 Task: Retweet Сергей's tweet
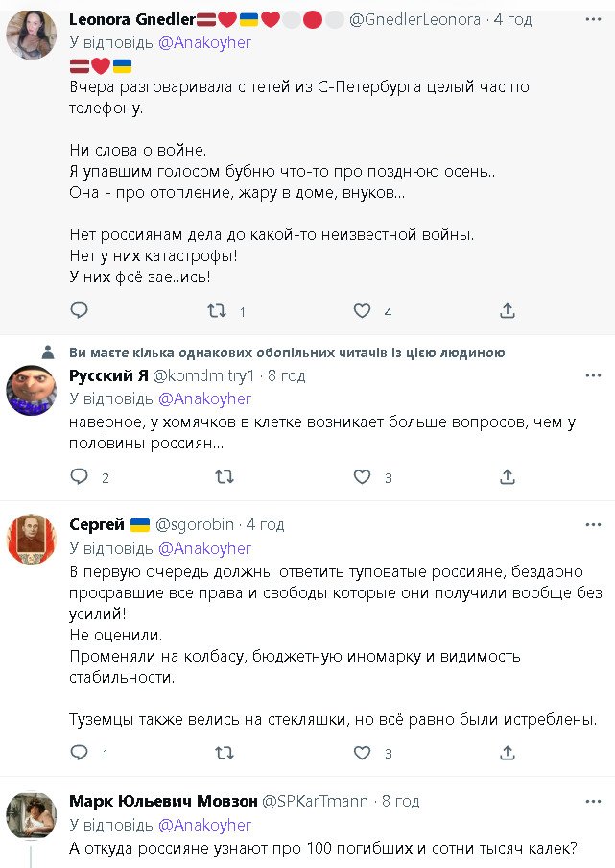pos(224,752)
